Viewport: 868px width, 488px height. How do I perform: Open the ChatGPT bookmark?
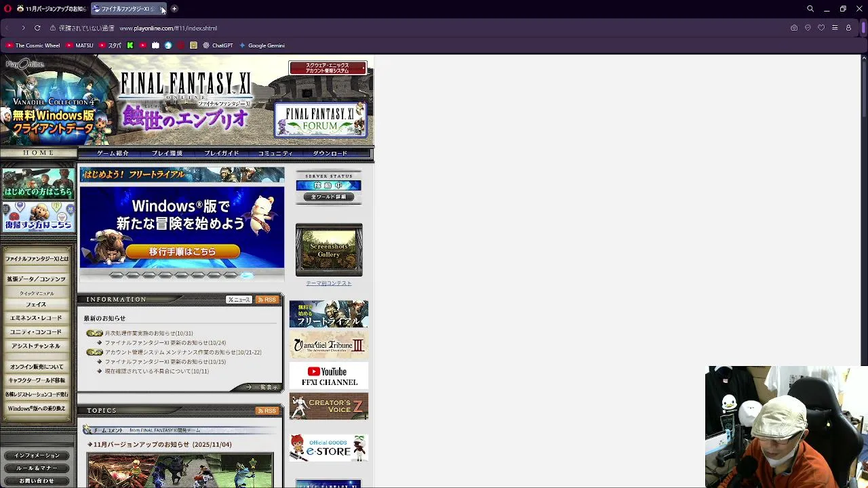tap(218, 45)
